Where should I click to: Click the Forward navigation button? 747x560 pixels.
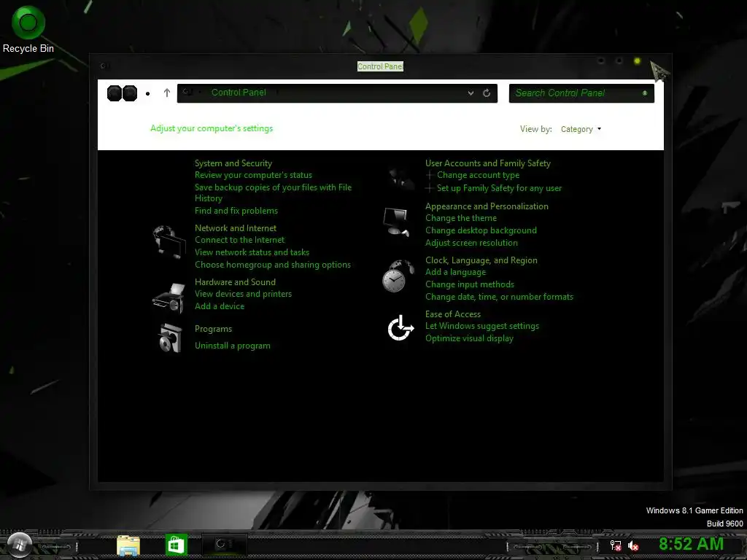[130, 93]
